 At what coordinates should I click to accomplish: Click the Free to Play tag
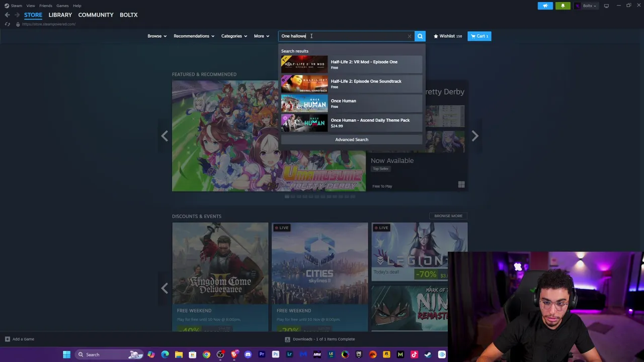[382, 186]
